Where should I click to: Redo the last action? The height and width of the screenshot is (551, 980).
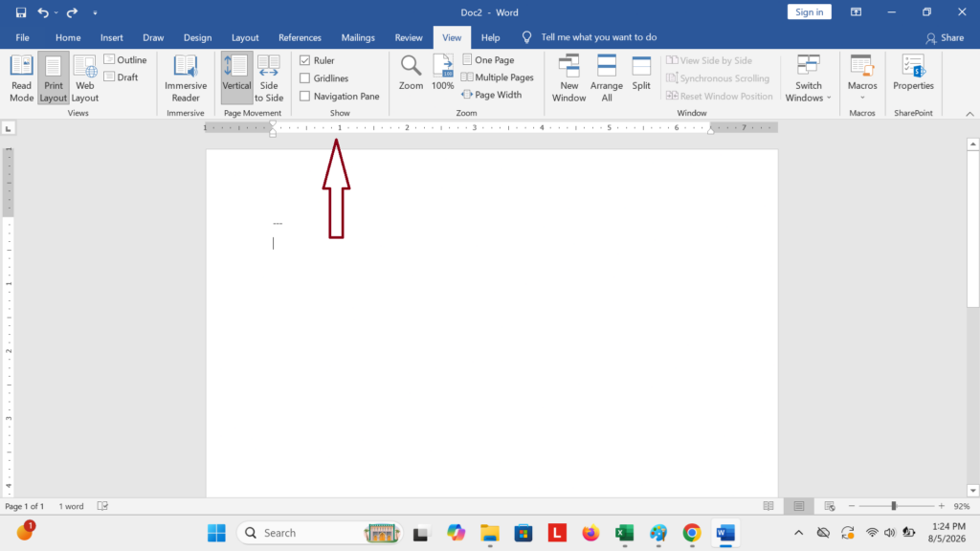pos(72,12)
